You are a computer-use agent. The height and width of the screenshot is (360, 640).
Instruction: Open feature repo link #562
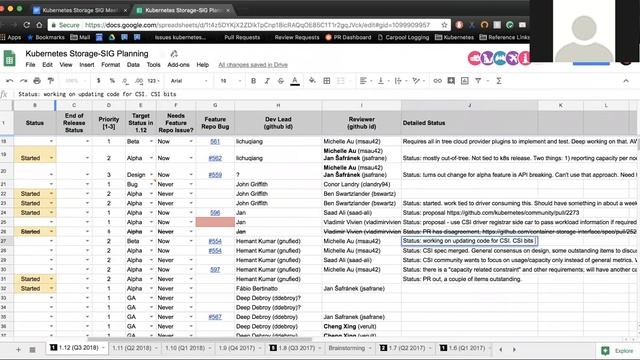point(215,158)
